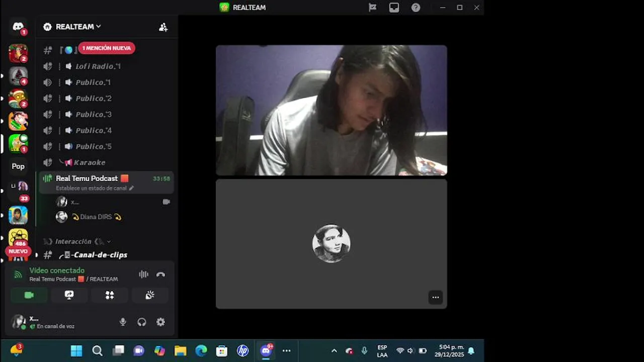This screenshot has width=644, height=362.
Task: Open the Windows Start menu
Action: click(x=76, y=351)
